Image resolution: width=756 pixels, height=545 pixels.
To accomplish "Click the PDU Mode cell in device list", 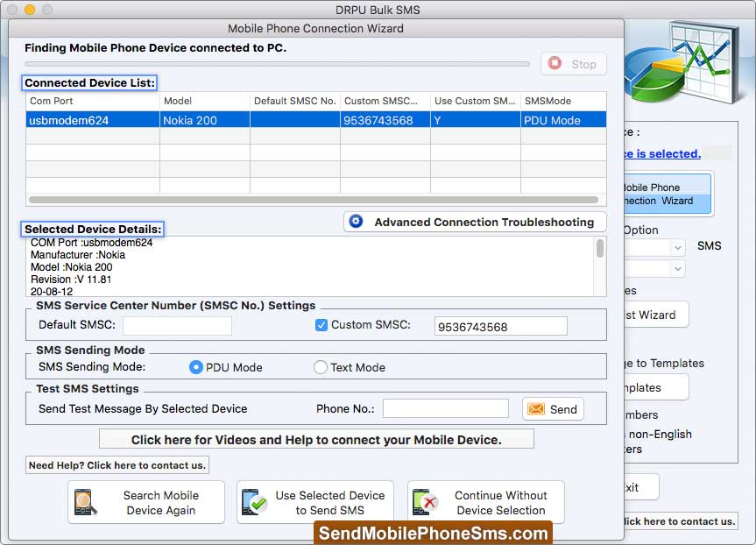I will 563,120.
